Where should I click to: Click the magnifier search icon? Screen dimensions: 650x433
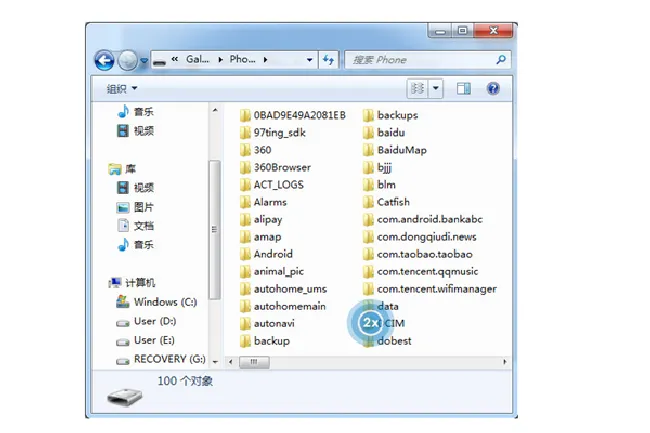coord(501,60)
